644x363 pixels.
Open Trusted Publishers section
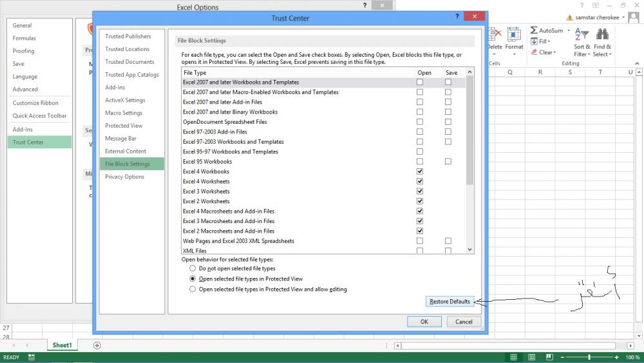point(128,36)
